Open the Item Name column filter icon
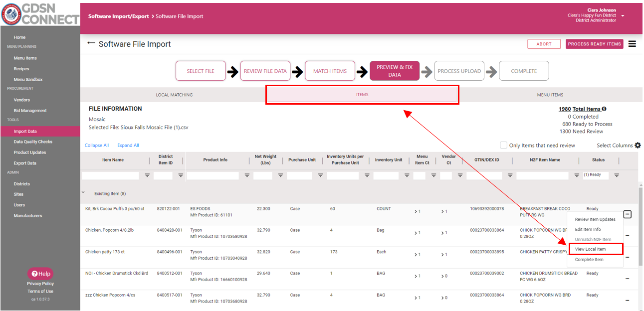This screenshot has height=311, width=644. (x=147, y=175)
